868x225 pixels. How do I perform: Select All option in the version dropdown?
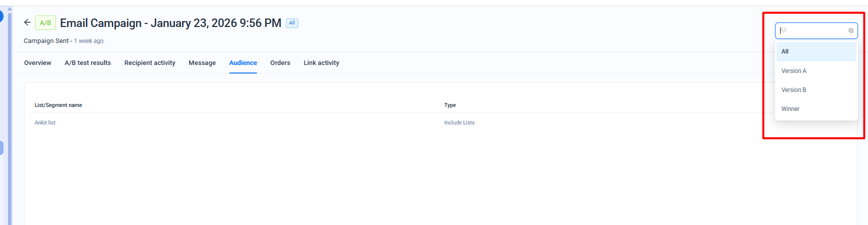[x=816, y=51]
